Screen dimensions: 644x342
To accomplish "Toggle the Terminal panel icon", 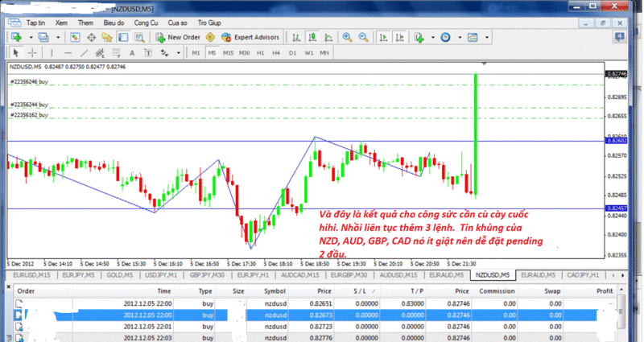I will tap(123, 37).
